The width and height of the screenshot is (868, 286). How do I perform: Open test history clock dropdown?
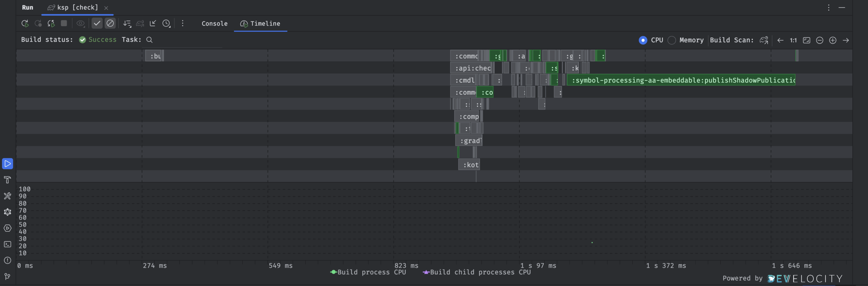tap(166, 23)
